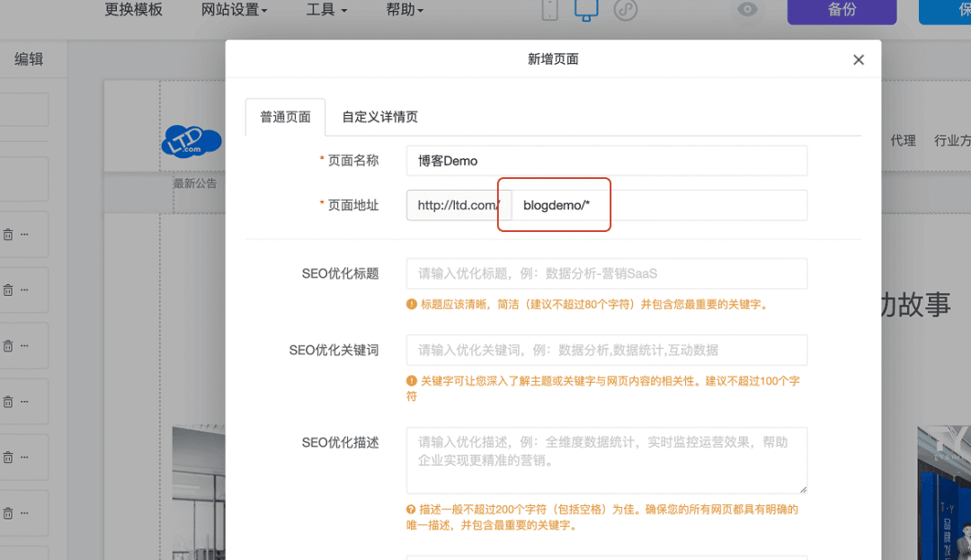Open the 工具 dropdown menu
The image size is (971, 560).
click(325, 10)
